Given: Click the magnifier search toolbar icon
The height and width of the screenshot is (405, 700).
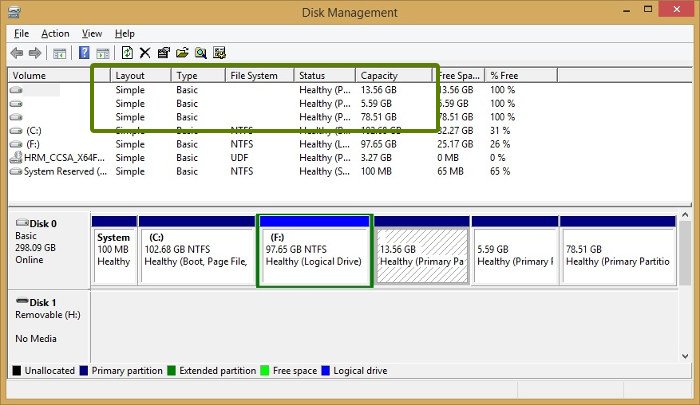Looking at the screenshot, I should click(200, 53).
